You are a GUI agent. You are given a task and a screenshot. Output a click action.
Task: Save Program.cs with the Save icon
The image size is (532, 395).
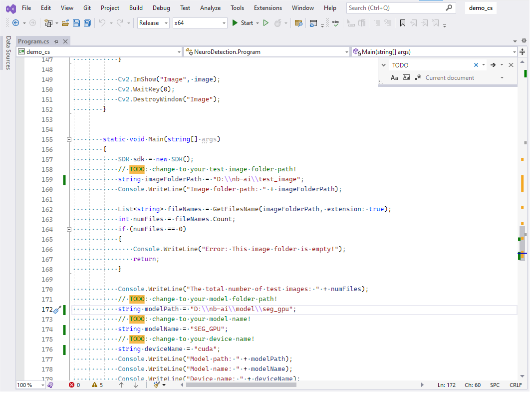pos(76,23)
